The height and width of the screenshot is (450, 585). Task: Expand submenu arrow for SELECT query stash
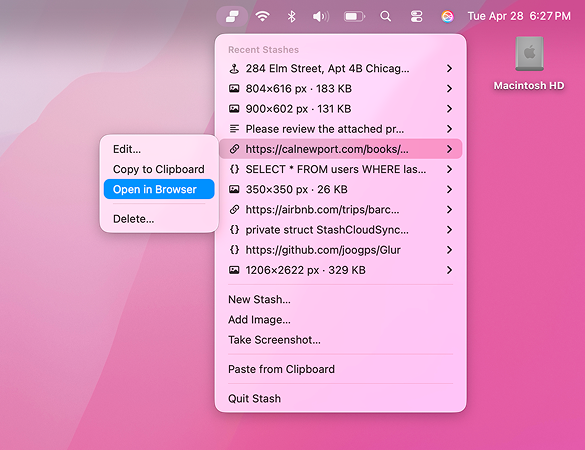[x=449, y=169]
